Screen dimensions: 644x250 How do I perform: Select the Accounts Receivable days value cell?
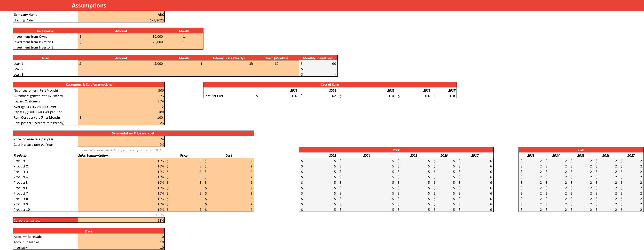point(121,237)
